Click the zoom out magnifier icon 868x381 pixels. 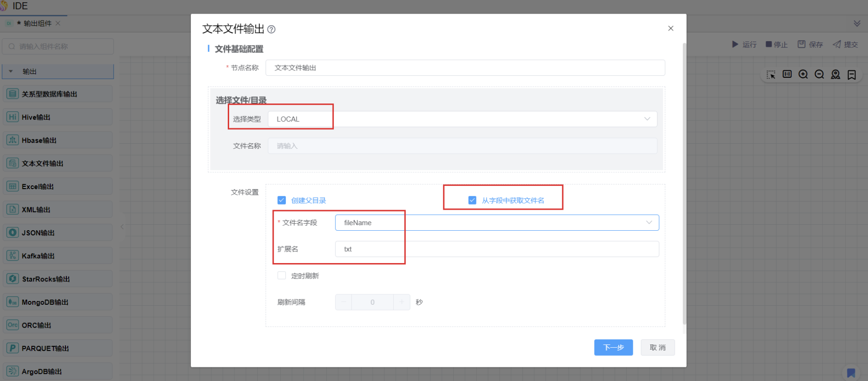819,74
